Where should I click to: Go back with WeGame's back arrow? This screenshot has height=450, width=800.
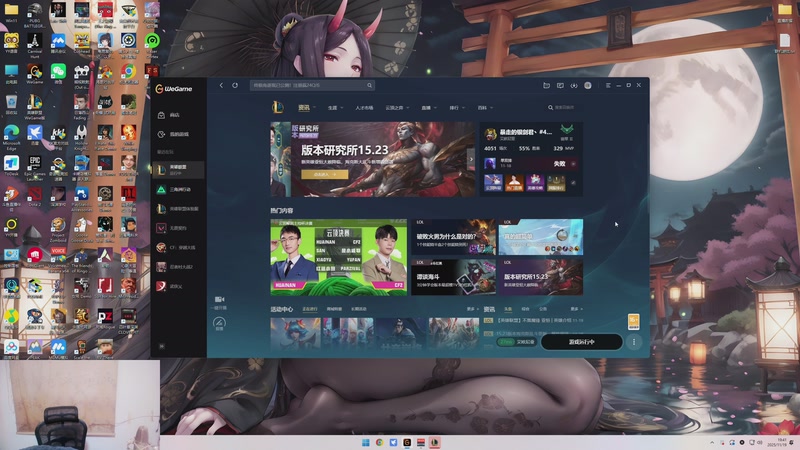[x=221, y=85]
